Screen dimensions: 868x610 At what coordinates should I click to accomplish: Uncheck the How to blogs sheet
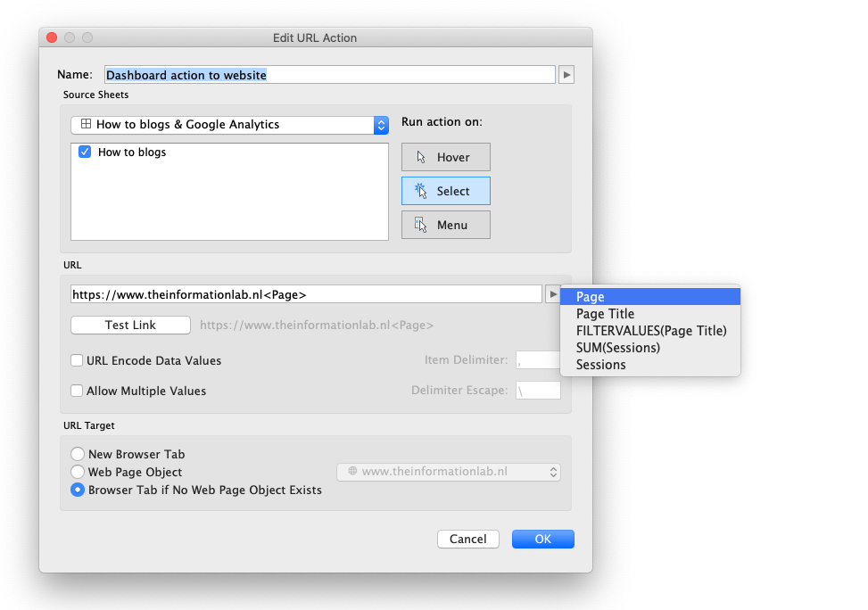click(x=86, y=152)
